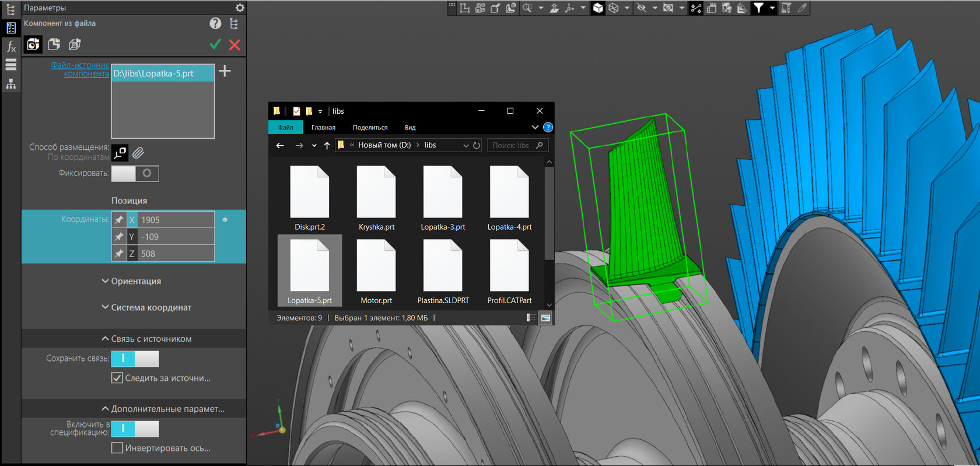Select D:\libs\Lopatka-5.prt list entry
The image size is (980, 466).
pyautogui.click(x=163, y=73)
